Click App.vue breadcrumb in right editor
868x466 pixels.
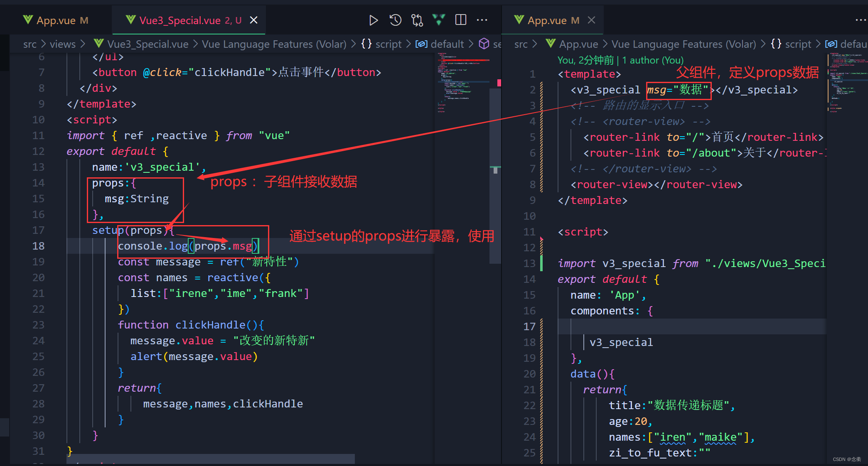(x=578, y=44)
